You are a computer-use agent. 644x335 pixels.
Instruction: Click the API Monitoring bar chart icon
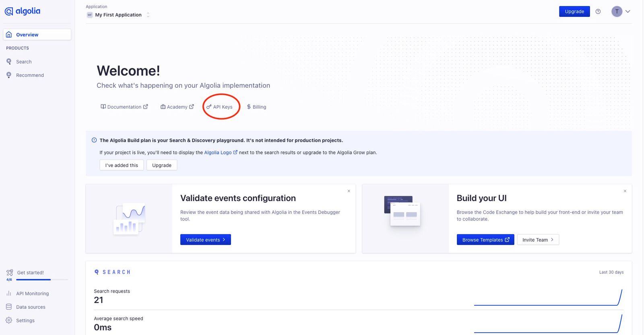(9, 293)
